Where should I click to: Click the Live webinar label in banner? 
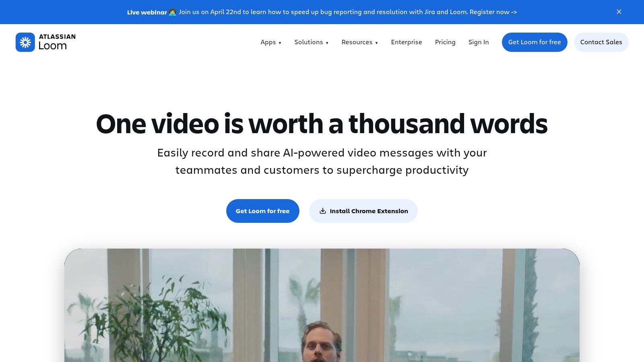pyautogui.click(x=147, y=12)
